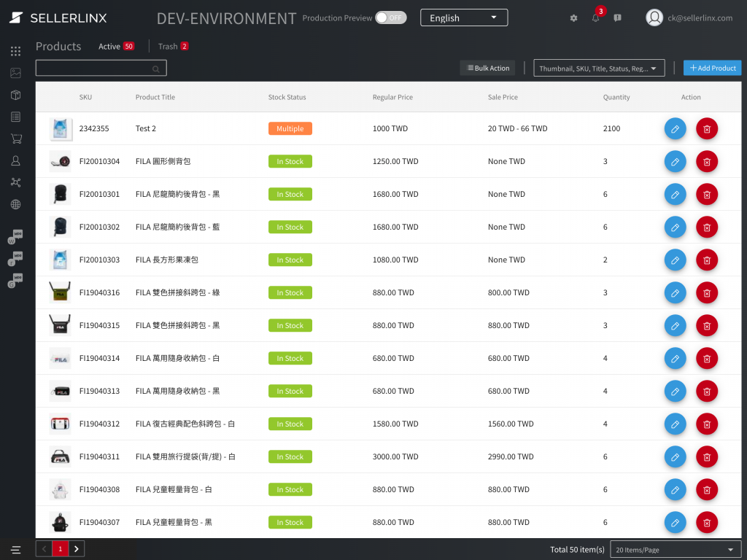Click the Stock Status column header
This screenshot has width=747, height=560.
(287, 97)
